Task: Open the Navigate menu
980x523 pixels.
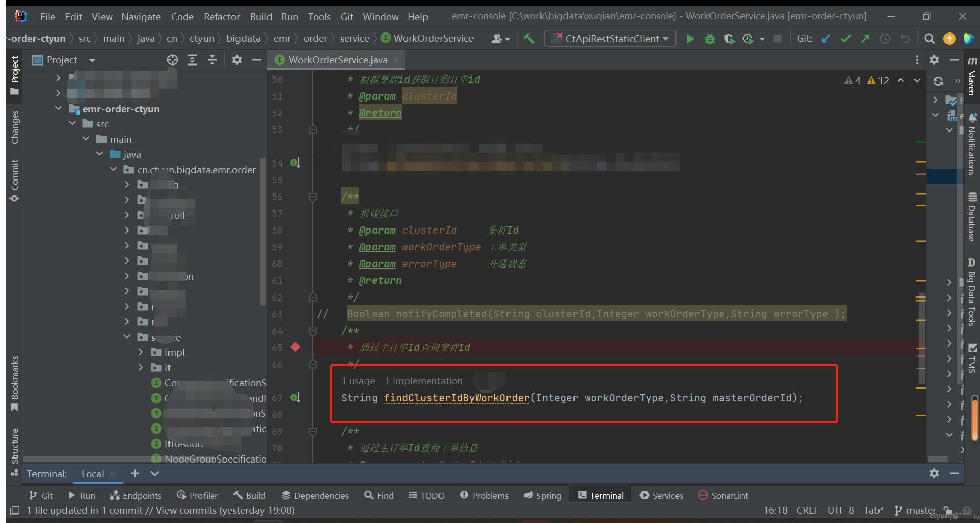Action: [141, 17]
